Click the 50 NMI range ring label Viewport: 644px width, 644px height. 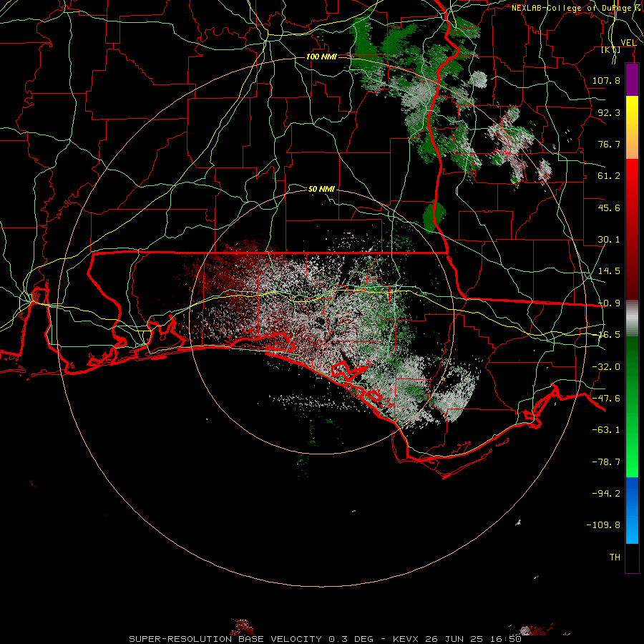pyautogui.click(x=321, y=189)
